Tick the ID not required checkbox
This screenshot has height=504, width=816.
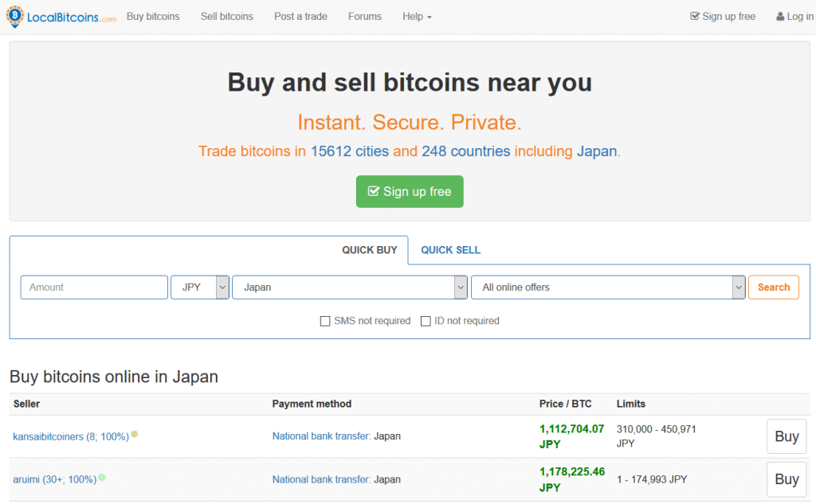point(426,321)
